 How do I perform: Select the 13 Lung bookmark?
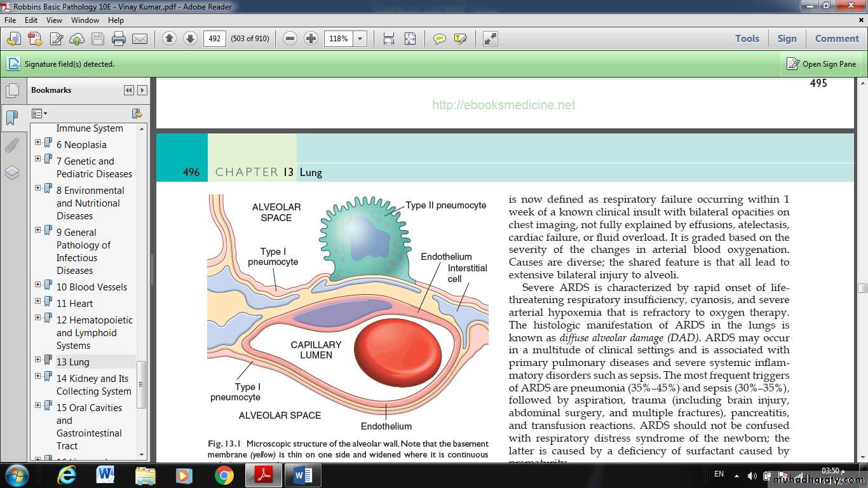tap(73, 362)
